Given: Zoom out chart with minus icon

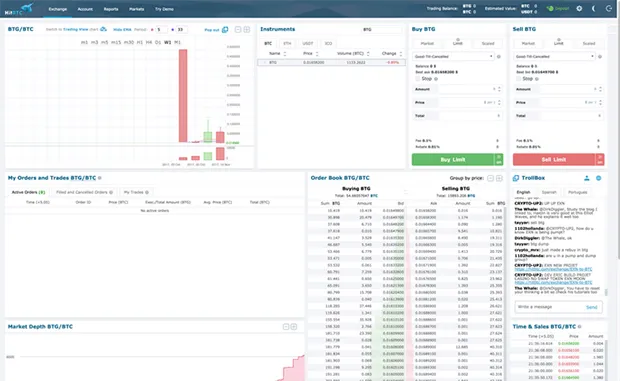Looking at the screenshot, I should [238, 30].
